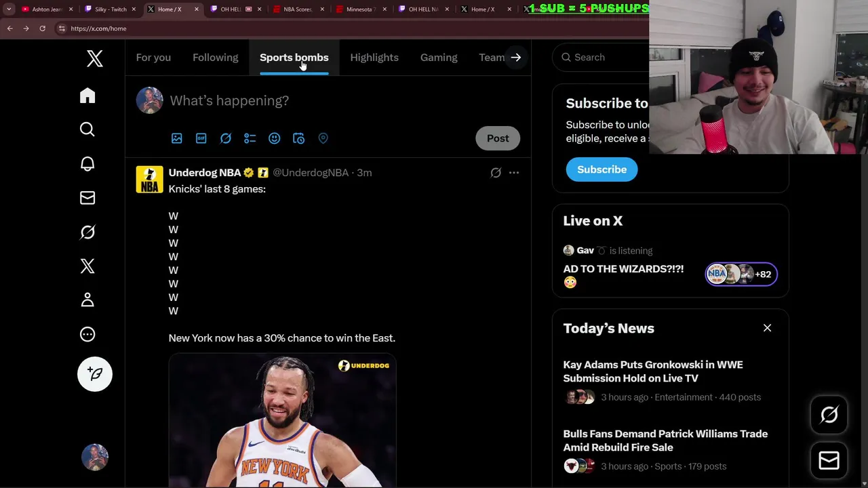868x488 pixels.
Task: Open the Jalen Brunson Knicks post image
Action: [282, 420]
